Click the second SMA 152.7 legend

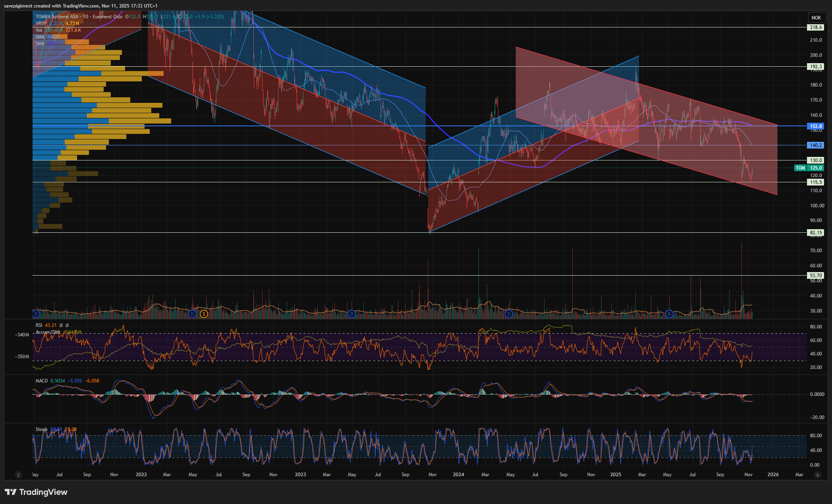(x=40, y=44)
